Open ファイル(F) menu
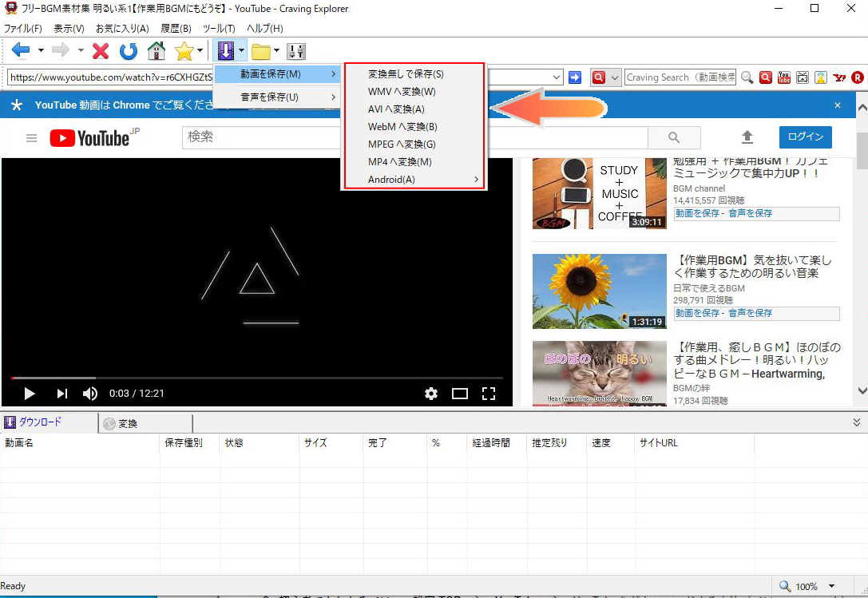This screenshot has width=868, height=598. pyautogui.click(x=22, y=28)
